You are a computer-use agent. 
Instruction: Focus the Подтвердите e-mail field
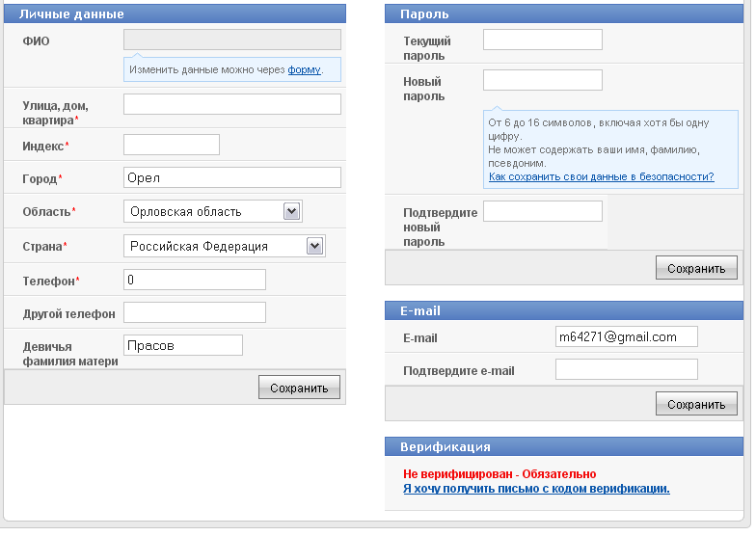(x=627, y=369)
